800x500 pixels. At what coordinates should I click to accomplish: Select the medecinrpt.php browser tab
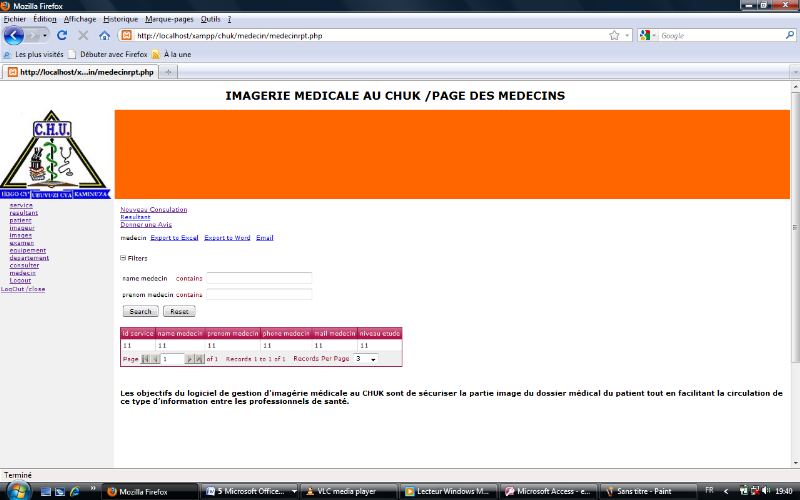pos(81,72)
